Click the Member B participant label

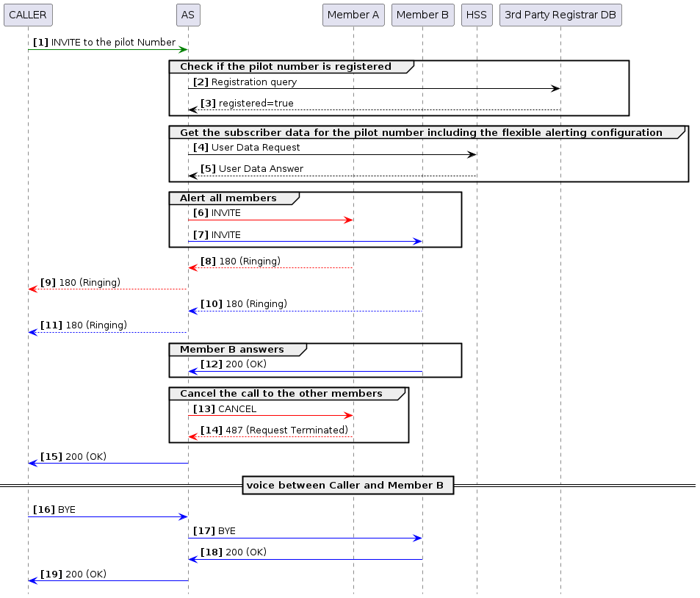(422, 15)
